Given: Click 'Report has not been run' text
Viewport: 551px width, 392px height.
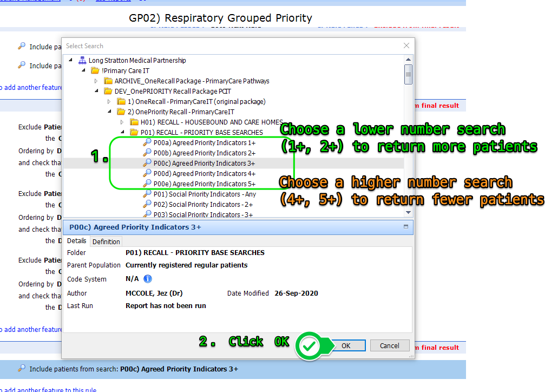Looking at the screenshot, I should point(166,305).
